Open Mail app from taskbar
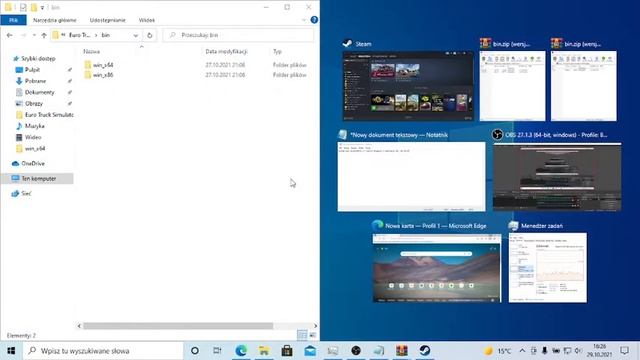The height and width of the screenshot is (360, 640). (310, 351)
